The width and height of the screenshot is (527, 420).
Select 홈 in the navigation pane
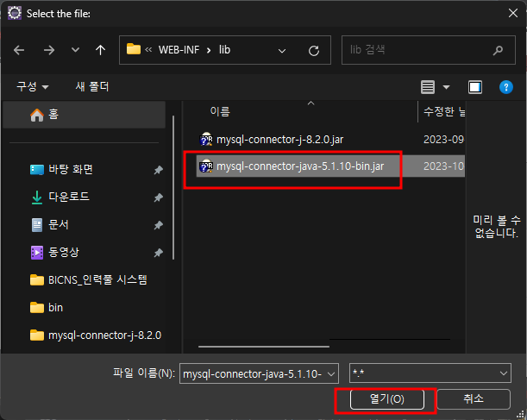(x=84, y=115)
